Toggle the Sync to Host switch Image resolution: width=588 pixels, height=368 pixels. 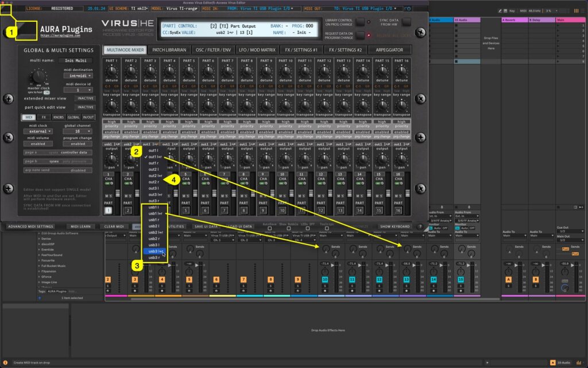point(46,92)
